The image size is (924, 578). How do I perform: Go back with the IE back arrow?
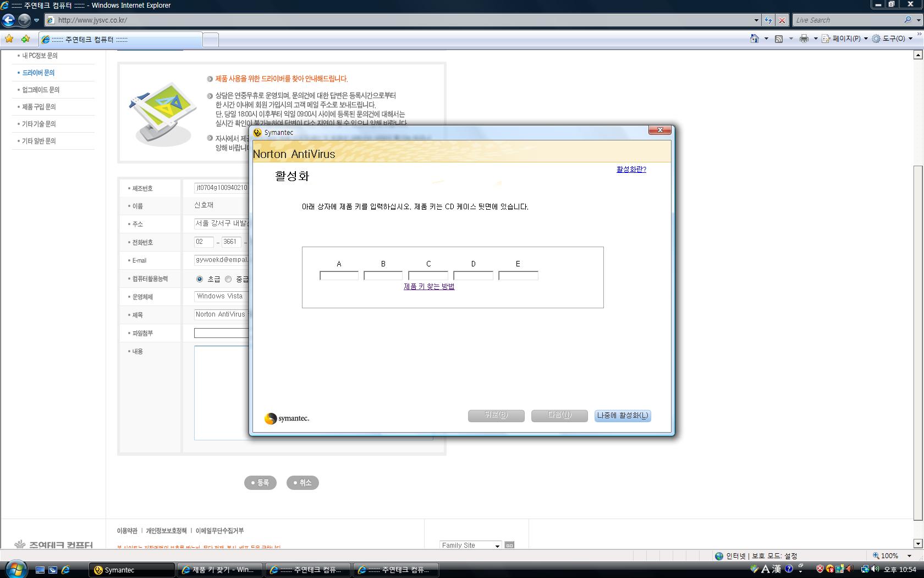pyautogui.click(x=8, y=20)
